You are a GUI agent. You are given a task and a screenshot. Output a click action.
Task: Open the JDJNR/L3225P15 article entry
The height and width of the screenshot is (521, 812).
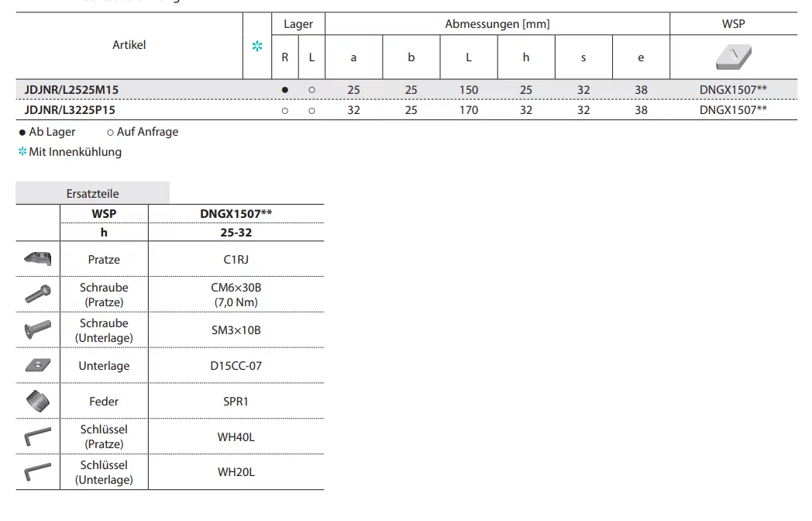[71, 110]
